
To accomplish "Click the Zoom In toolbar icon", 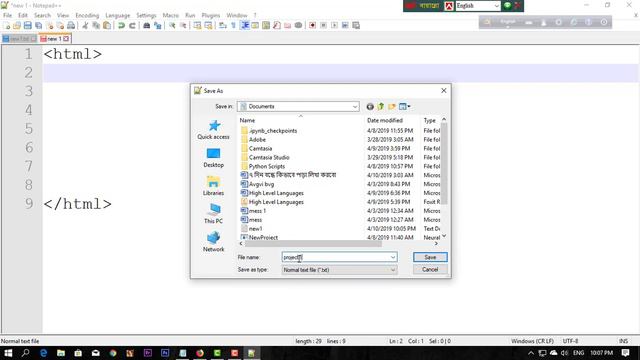I will [172, 25].
